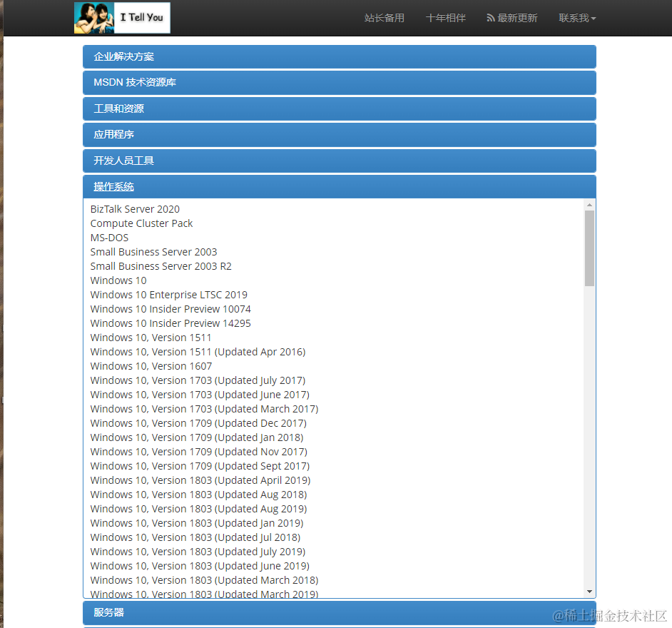Viewport: 672px width, 628px height.
Task: Select Version 1803 (Updated March 2018)
Action: click(205, 580)
